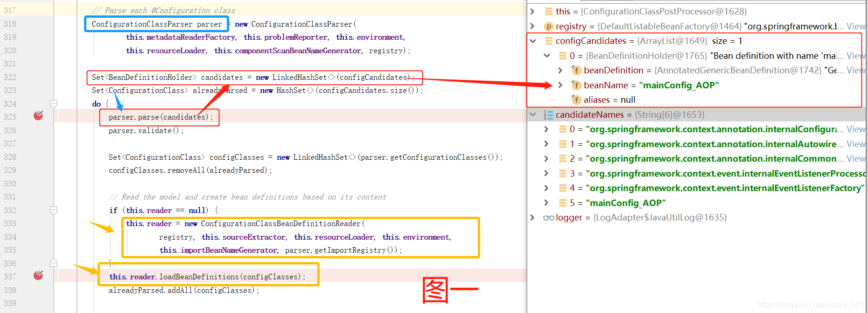This screenshot has height=313, width=868.
Task: Collapse the if block fold marker at line 332
Action: tap(54, 210)
